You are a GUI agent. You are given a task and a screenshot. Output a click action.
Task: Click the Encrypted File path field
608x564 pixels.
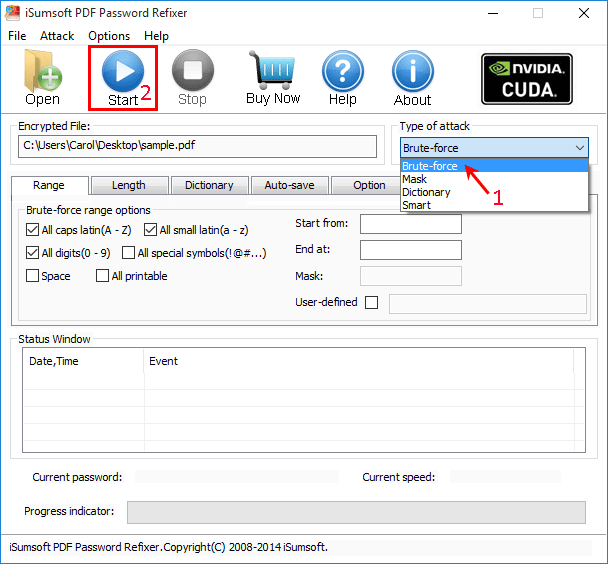click(197, 146)
